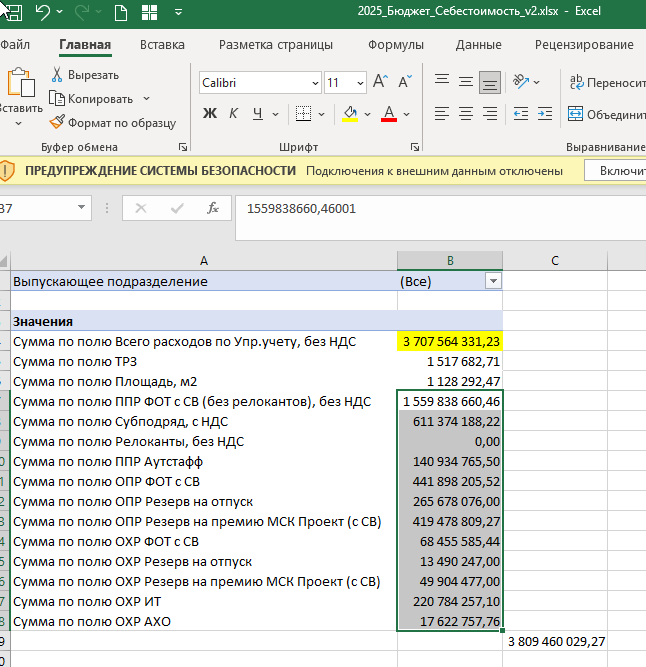Toggle Bold (Ж) formatting
Screen dimensions: 646x667
click(x=210, y=114)
